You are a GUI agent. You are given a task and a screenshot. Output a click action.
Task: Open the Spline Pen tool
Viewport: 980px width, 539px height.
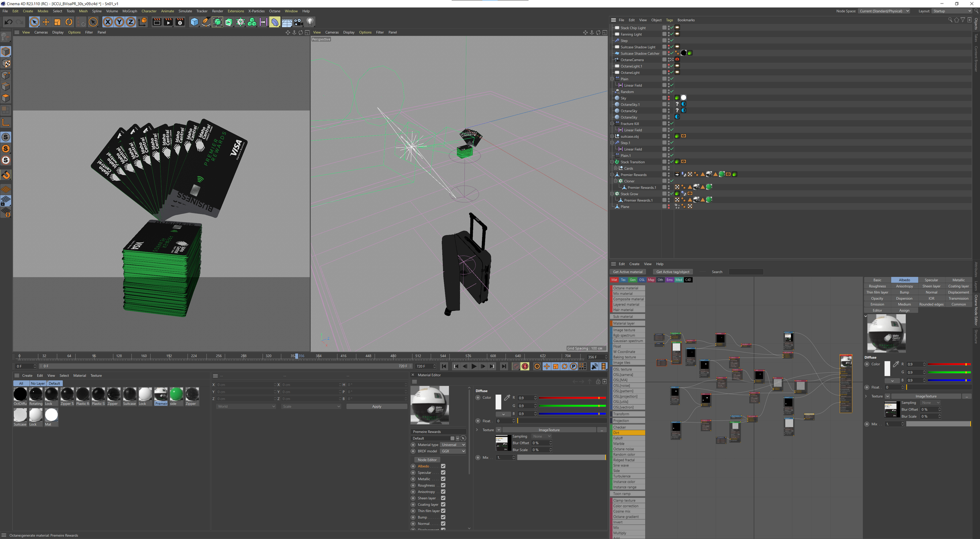(x=206, y=22)
